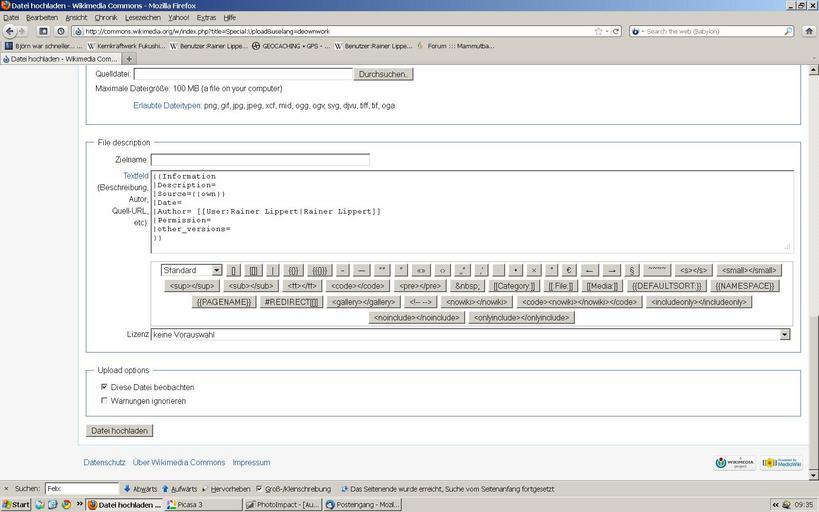Insert the {{}} template braces
Viewport: 819px width, 512px height.
(x=293, y=270)
